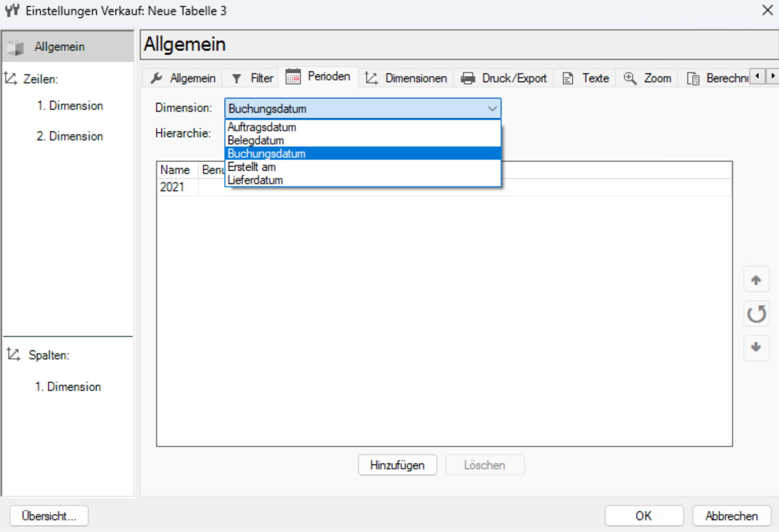Click the Zeilen axis icon
This screenshot has height=532, width=779.
pos(11,78)
